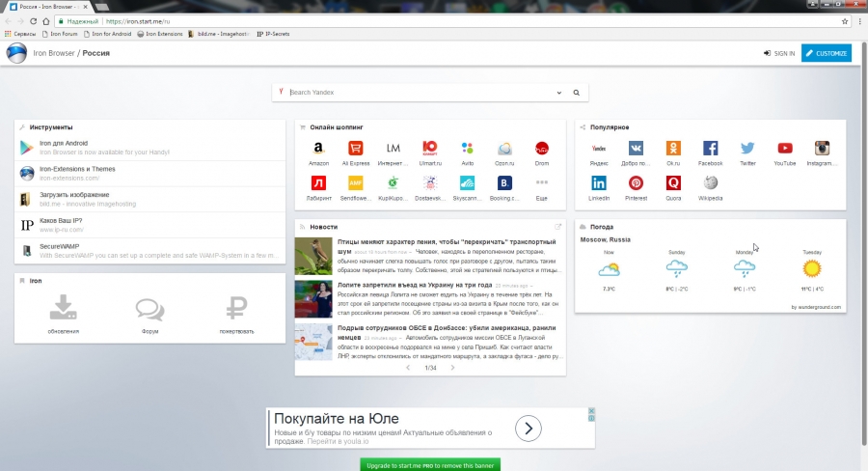Click the Лолита news thumbnail
868x471 pixels.
click(x=313, y=299)
